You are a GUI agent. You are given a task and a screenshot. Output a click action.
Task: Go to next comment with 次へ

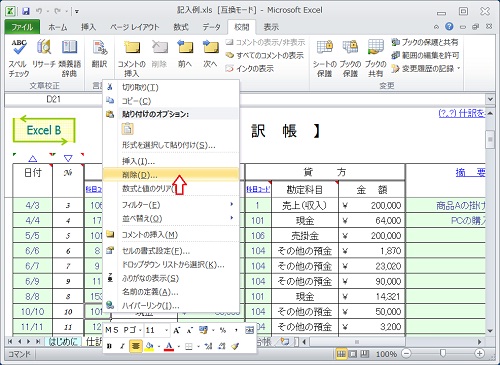point(210,54)
